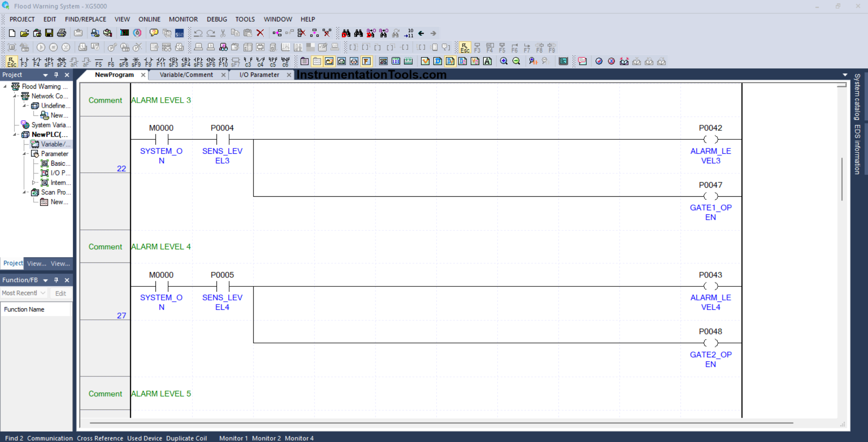Open the System catalog side panel
868x442 pixels.
click(857, 96)
